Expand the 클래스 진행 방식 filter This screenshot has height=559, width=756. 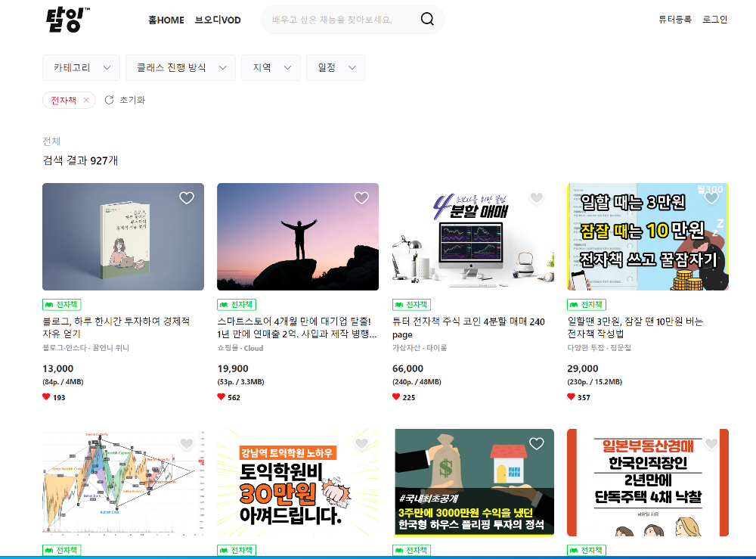click(180, 67)
